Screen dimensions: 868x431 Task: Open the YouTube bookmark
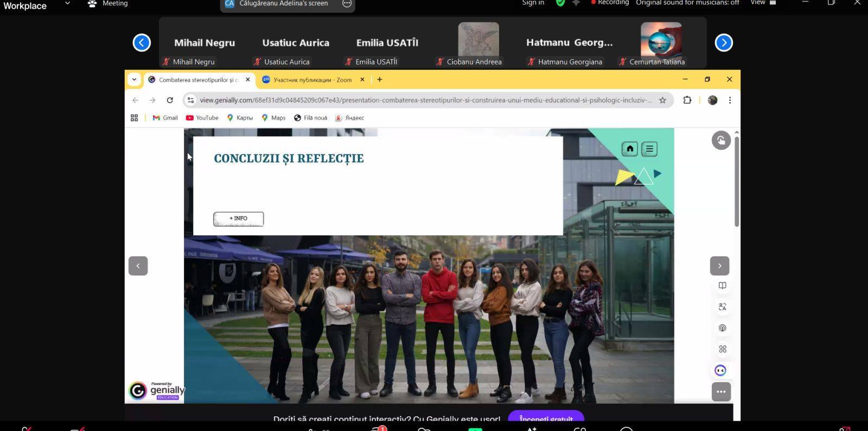point(202,118)
